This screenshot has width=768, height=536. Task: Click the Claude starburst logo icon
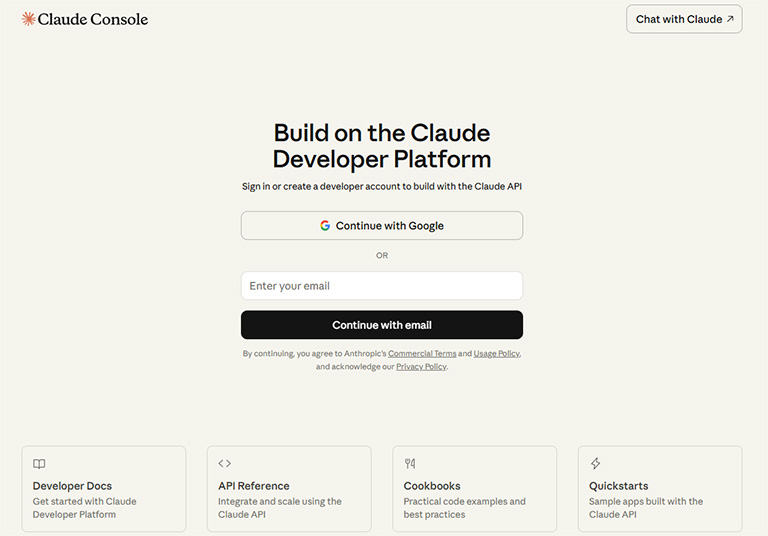[28, 19]
